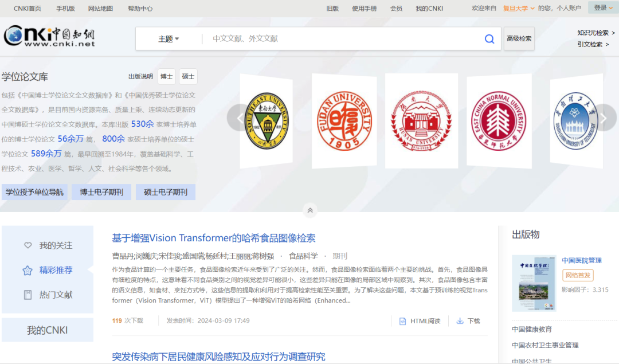Click the 个人账户 text in the top bar
The height and width of the screenshot is (364, 619).
click(x=569, y=8)
